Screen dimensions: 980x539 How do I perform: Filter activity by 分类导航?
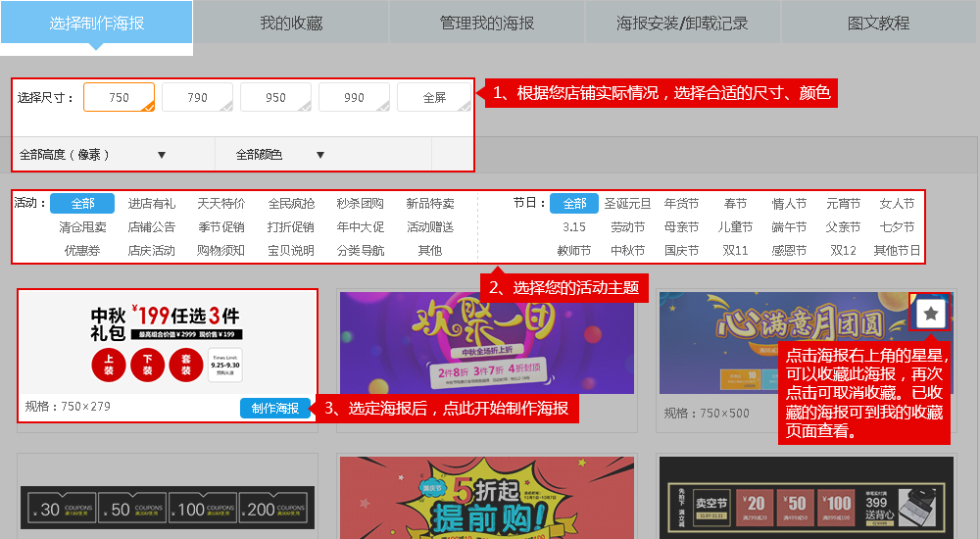(360, 251)
